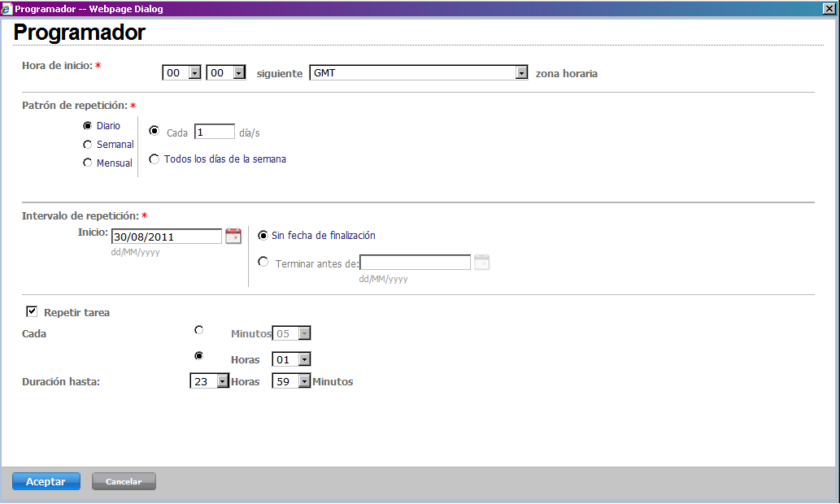Click the 'Hora de inicio:' label
The image size is (840, 504).
coord(57,65)
